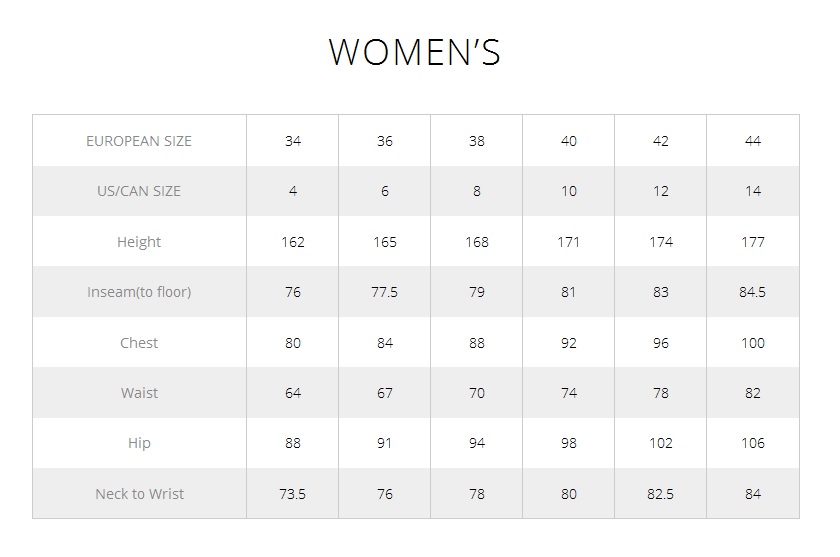
Task: Click the WOMEN'S heading
Action: pyautogui.click(x=415, y=52)
